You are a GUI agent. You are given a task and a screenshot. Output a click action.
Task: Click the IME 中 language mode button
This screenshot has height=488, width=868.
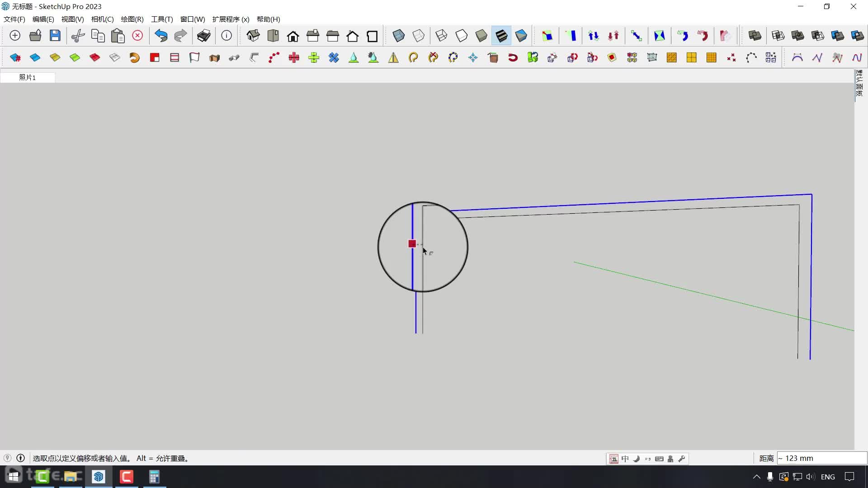625,459
